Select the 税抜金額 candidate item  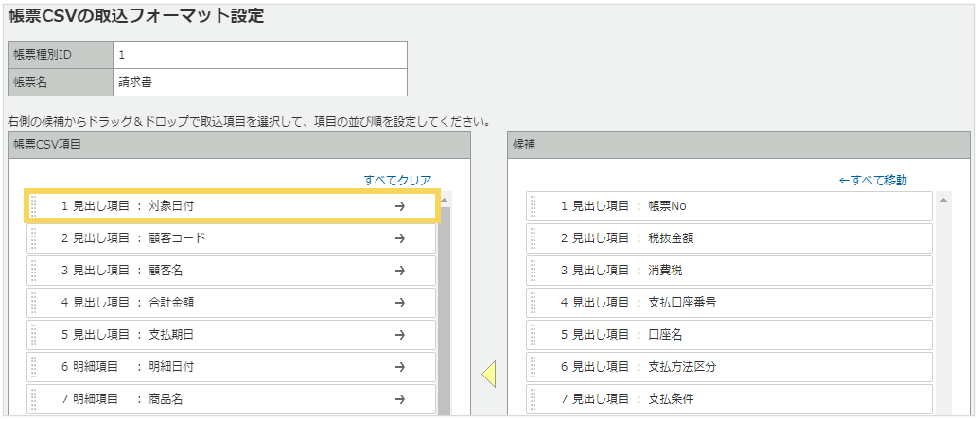(728, 238)
